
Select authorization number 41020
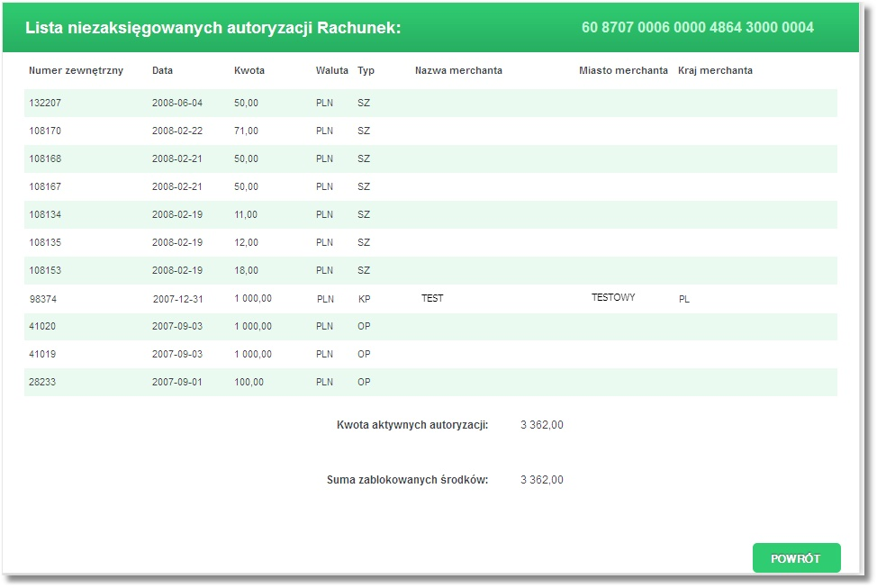pos(42,326)
